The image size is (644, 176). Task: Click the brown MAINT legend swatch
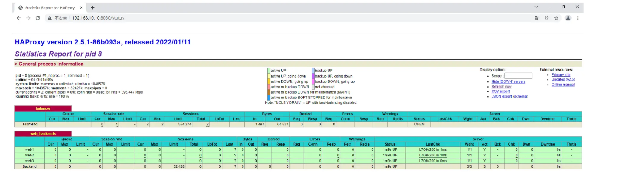tap(269, 92)
